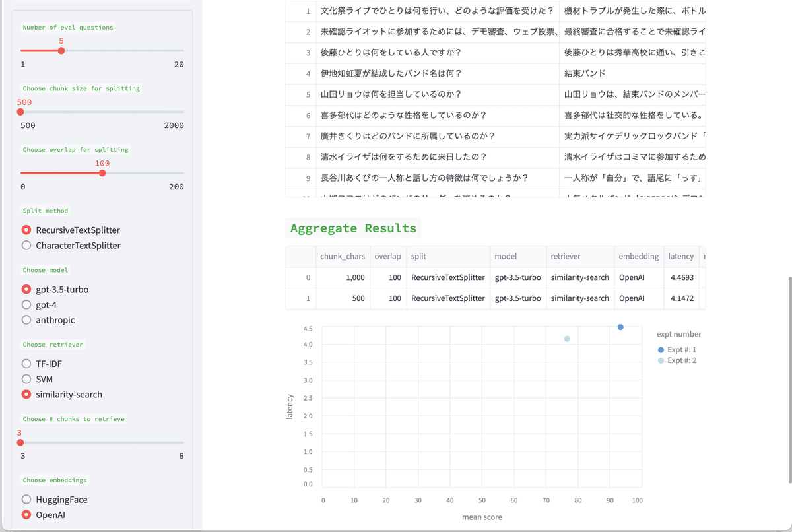Screen dimensions: 792x532
Task: Click the chunk size slider handle
Action: tap(20, 112)
